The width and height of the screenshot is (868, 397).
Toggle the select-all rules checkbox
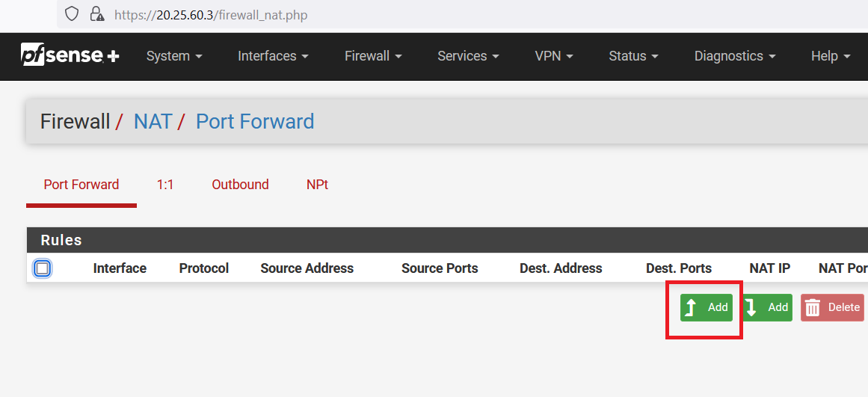click(x=43, y=268)
